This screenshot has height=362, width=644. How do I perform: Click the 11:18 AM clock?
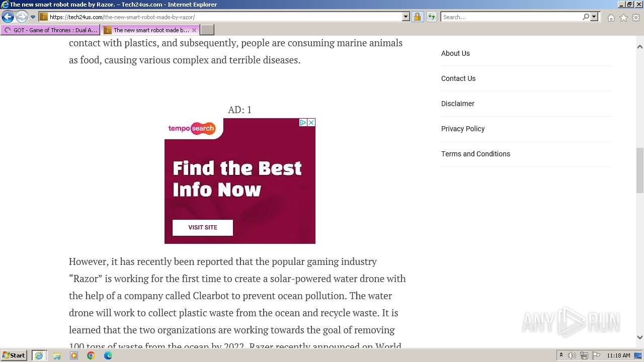618,355
